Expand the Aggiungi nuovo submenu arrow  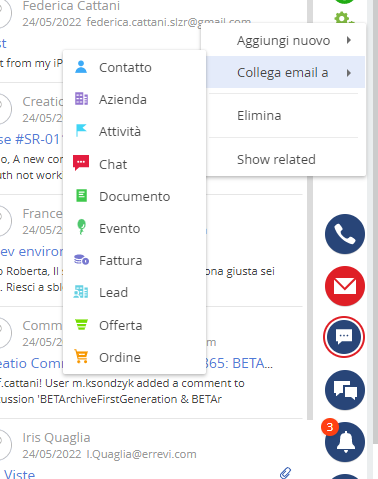point(349,40)
